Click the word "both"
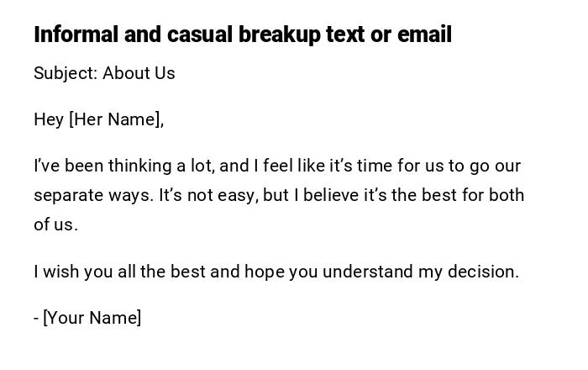The height and width of the screenshot is (370, 588). [506, 195]
